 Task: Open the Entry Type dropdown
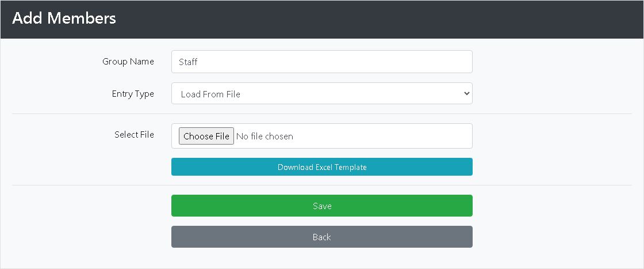click(x=321, y=94)
